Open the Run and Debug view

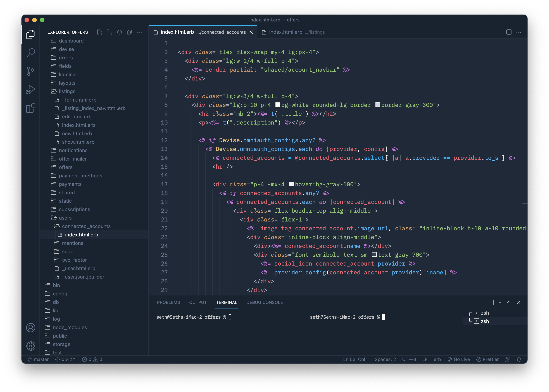click(31, 89)
